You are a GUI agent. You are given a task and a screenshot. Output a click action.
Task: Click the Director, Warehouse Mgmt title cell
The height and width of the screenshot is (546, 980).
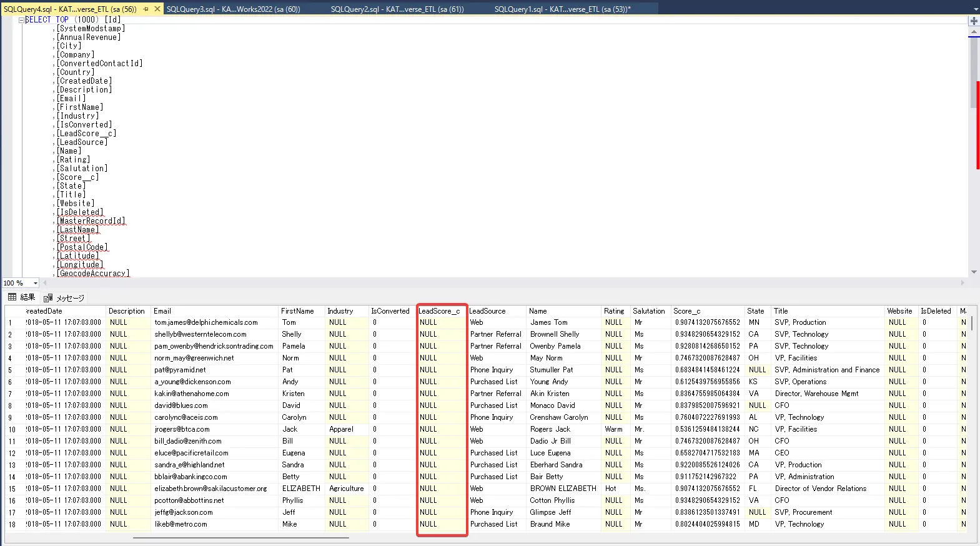point(828,394)
